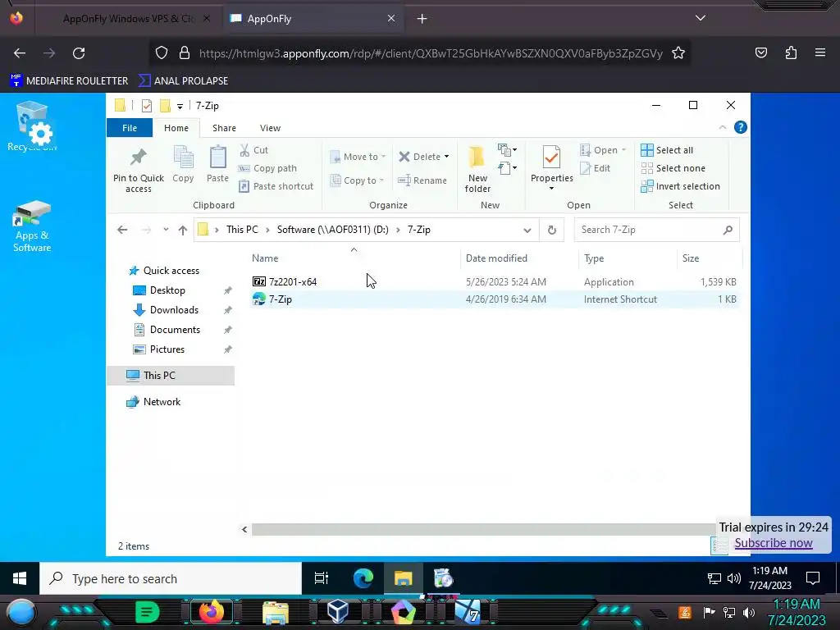
Task: Switch to Share ribbon tab
Action: coord(224,128)
